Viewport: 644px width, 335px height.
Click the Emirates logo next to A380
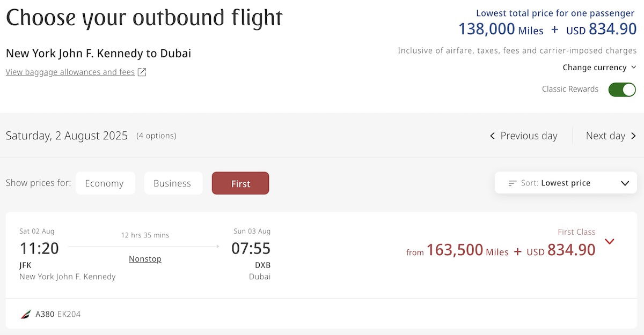26,315
